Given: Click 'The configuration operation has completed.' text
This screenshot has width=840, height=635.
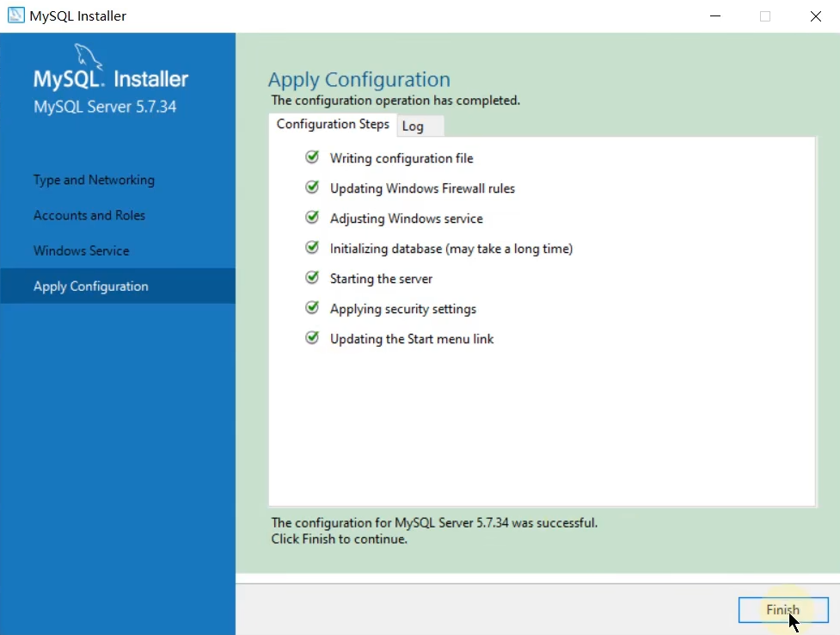Looking at the screenshot, I should coord(395,101).
